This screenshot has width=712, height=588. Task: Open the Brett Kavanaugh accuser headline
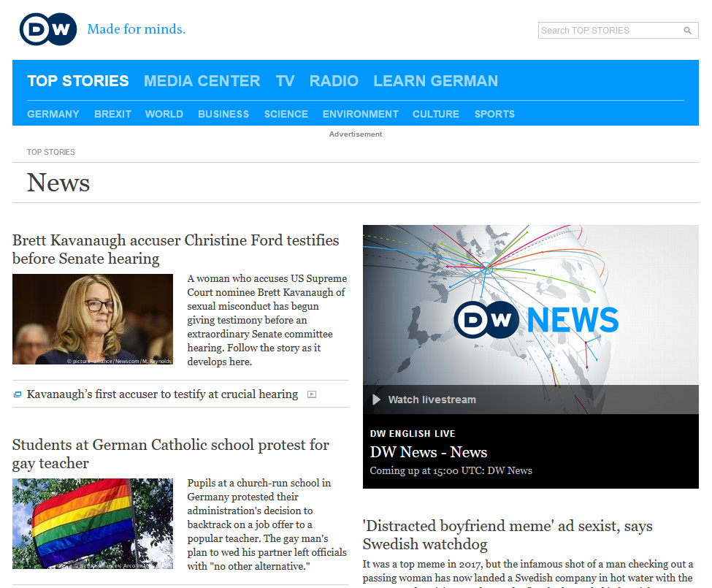(x=176, y=249)
